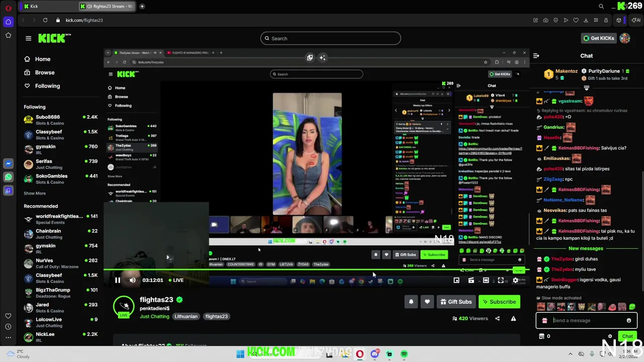The width and height of the screenshot is (644, 362).
Task: Open the user profile avatar menu
Action: coord(625,38)
